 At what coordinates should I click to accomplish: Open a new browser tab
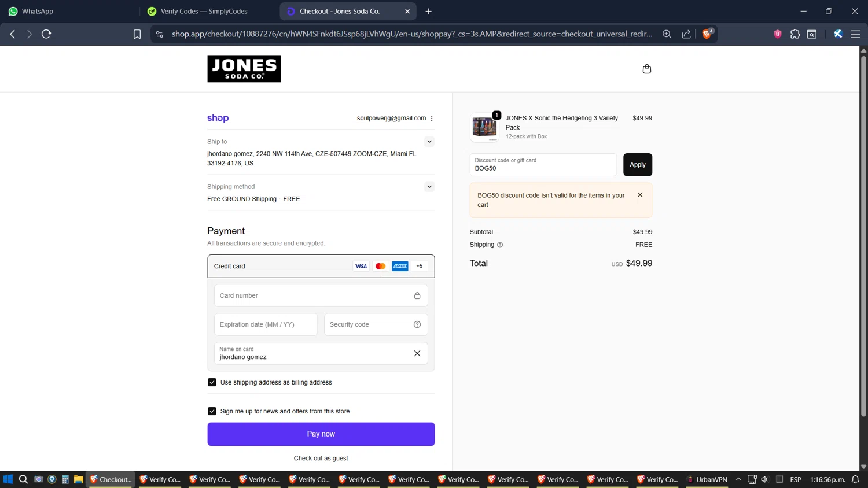(x=429, y=11)
